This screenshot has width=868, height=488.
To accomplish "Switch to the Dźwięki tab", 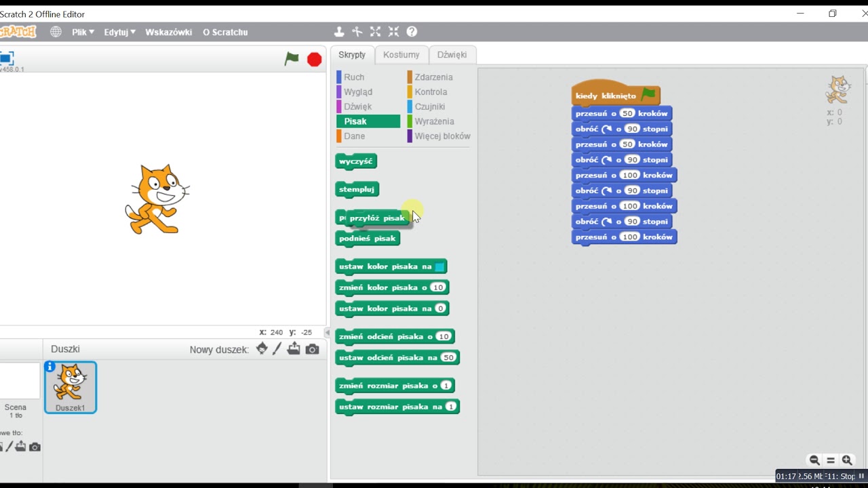I will pyautogui.click(x=452, y=55).
